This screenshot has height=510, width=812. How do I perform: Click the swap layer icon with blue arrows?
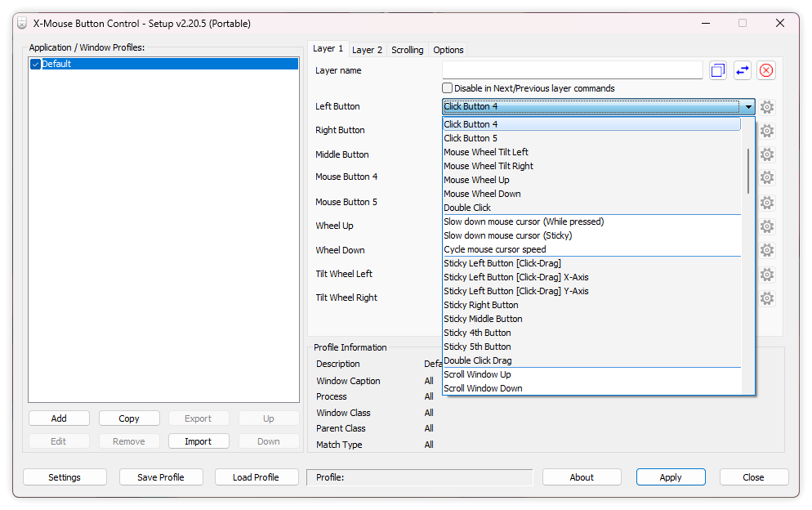tap(742, 71)
